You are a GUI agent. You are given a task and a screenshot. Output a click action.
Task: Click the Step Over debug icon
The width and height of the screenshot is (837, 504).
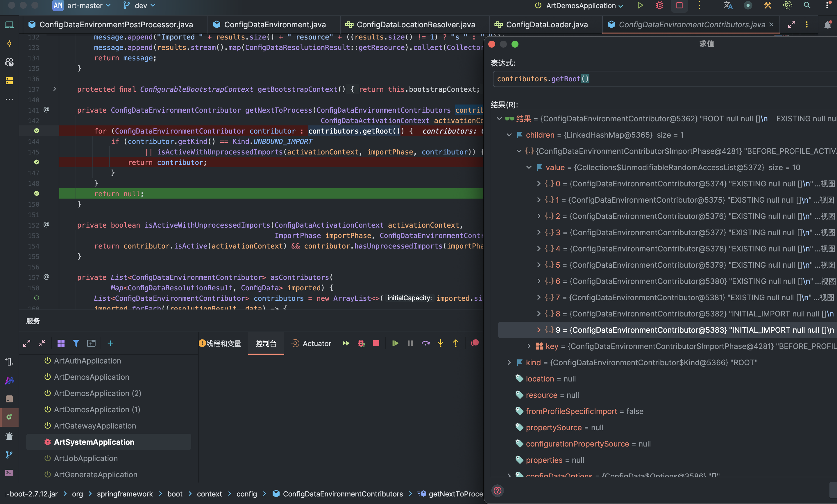coord(425,343)
